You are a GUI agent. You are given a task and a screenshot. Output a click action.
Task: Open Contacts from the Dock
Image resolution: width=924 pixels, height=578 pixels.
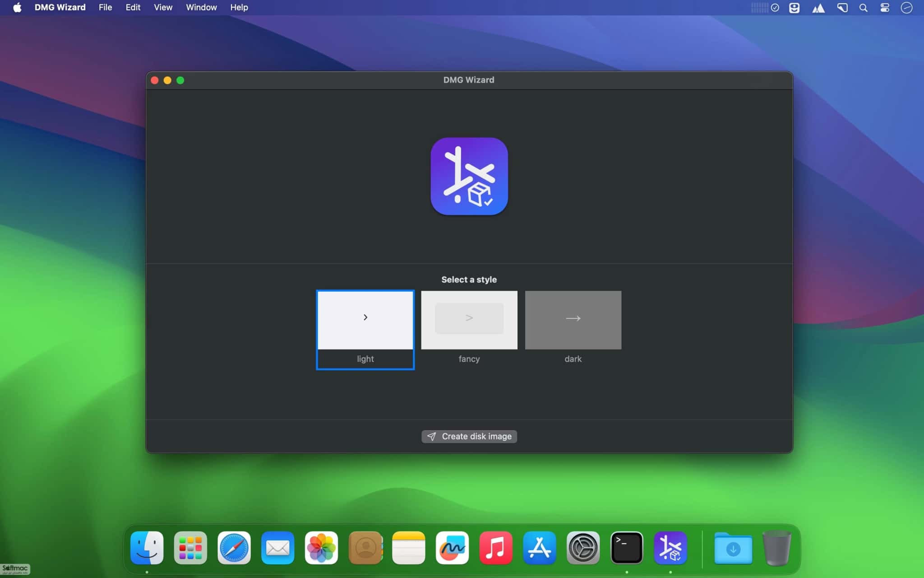365,548
